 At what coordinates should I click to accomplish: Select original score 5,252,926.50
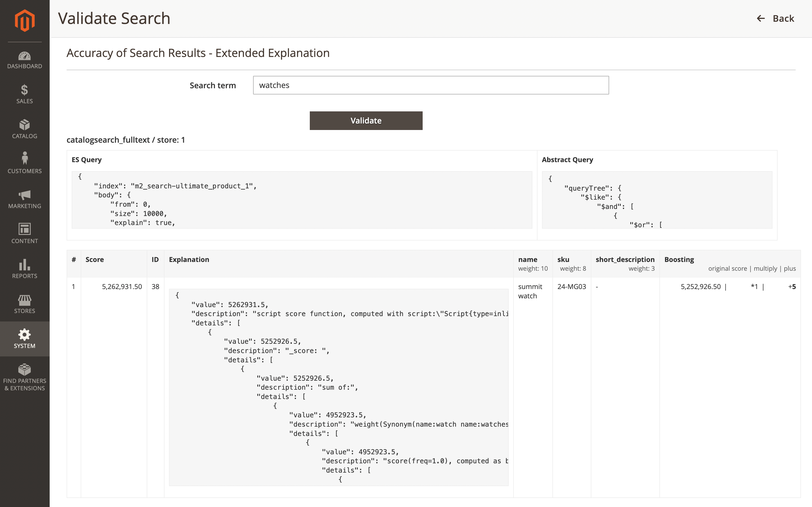point(700,287)
